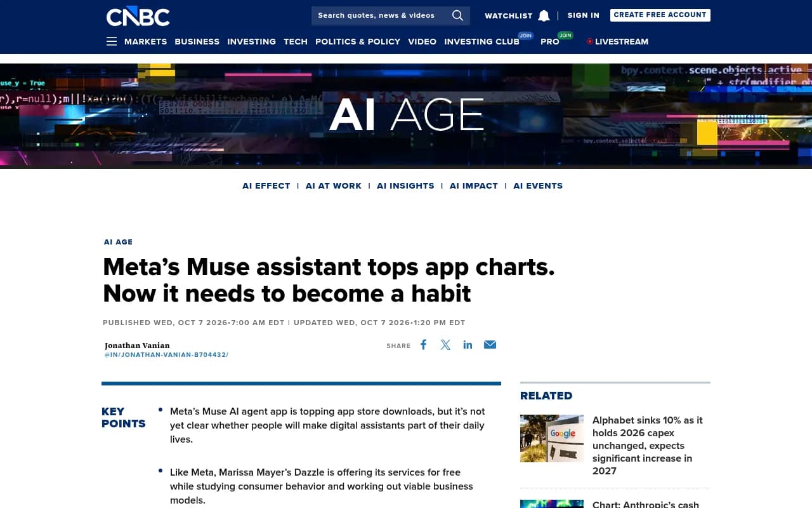812x508 pixels.
Task: Click the SHARE label
Action: click(x=398, y=346)
